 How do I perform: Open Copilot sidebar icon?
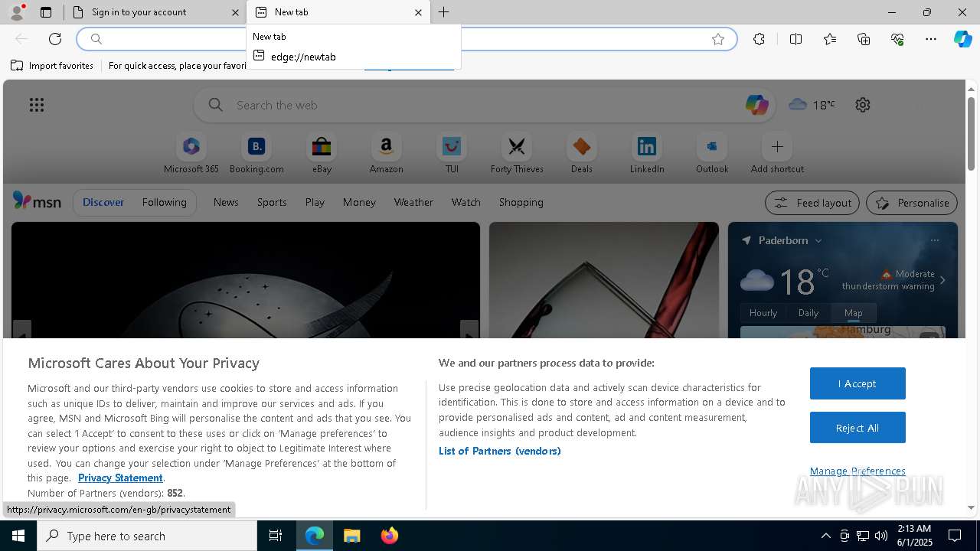click(962, 39)
